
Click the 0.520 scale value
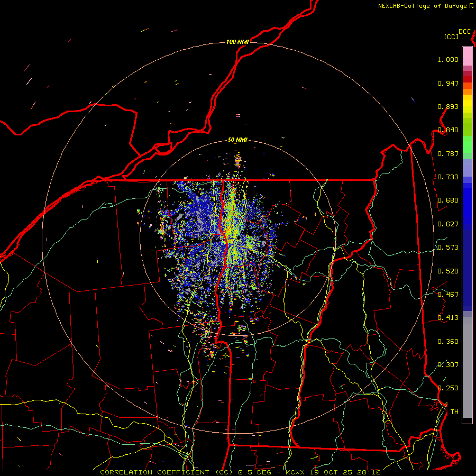coord(448,271)
